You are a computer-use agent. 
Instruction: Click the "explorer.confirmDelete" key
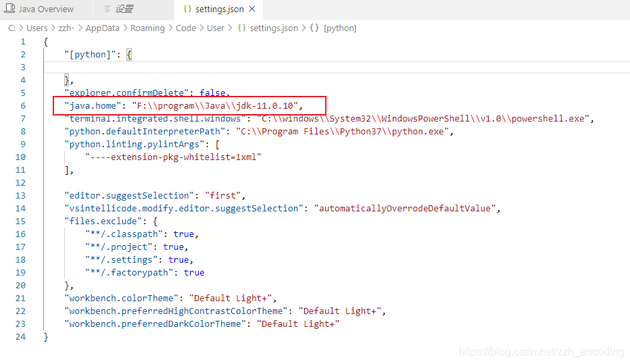click(126, 93)
